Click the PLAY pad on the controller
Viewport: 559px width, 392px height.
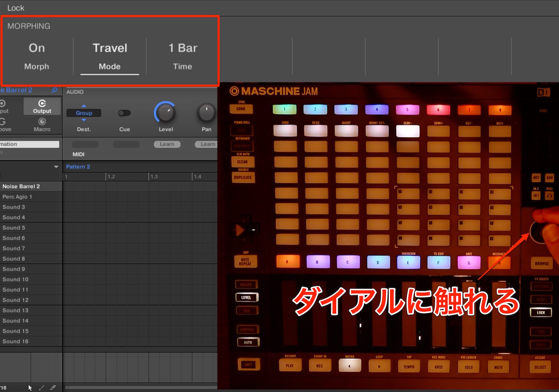[x=290, y=366]
